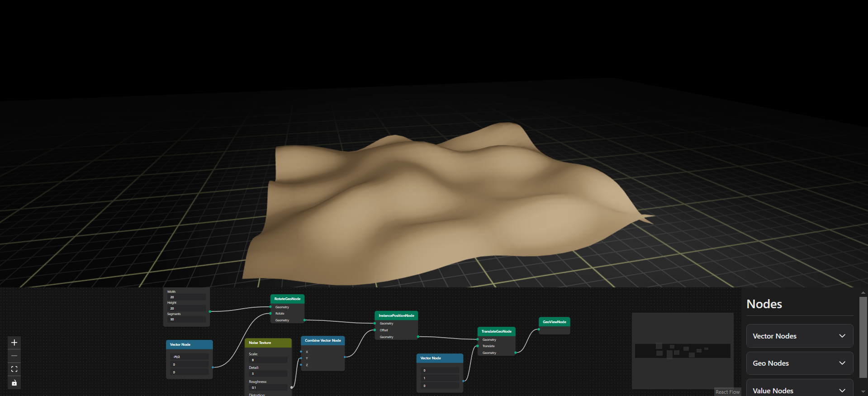Expand the Value Nodes section

coord(799,390)
